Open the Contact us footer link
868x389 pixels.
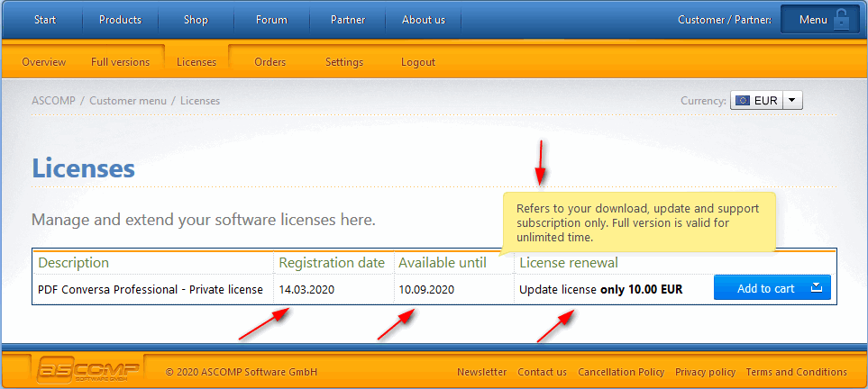pos(542,372)
